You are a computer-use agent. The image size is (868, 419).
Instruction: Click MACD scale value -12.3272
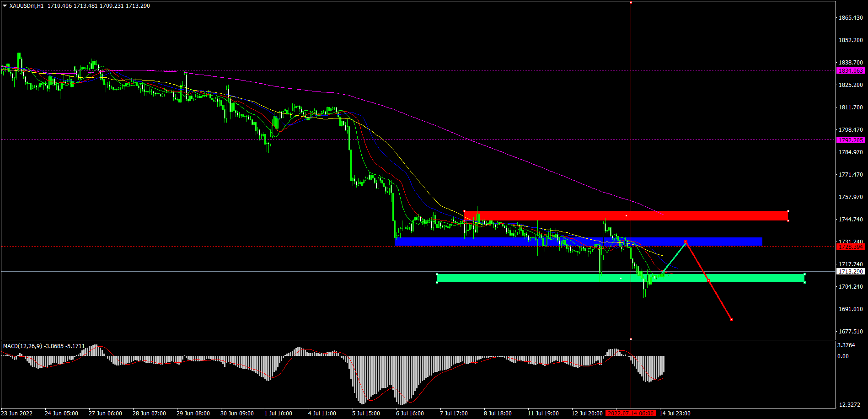click(x=848, y=405)
